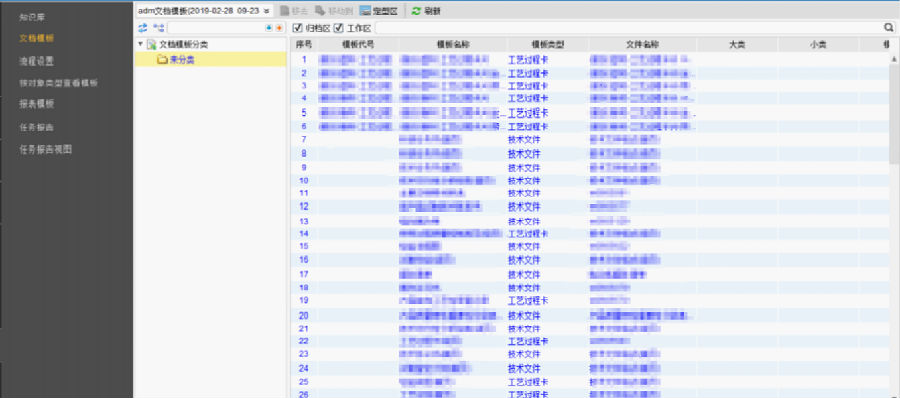Click the 刷新 refresh button
Screen dimensions: 900x398
pos(426,11)
